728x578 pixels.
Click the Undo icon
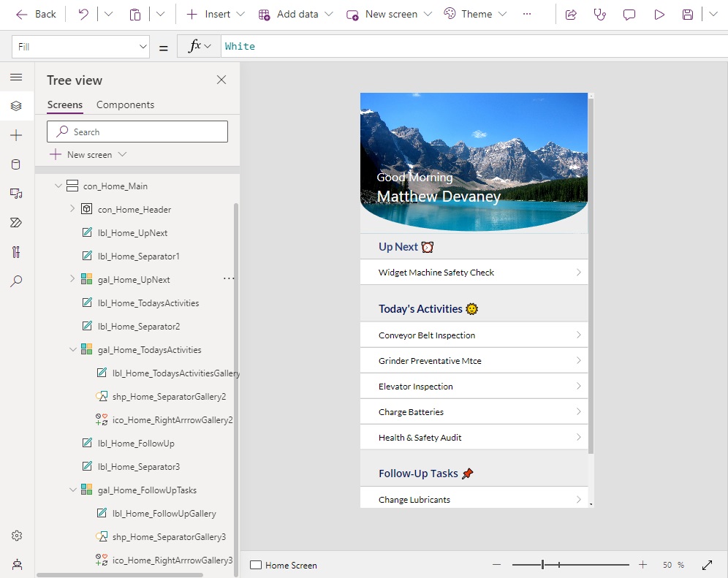click(83, 15)
